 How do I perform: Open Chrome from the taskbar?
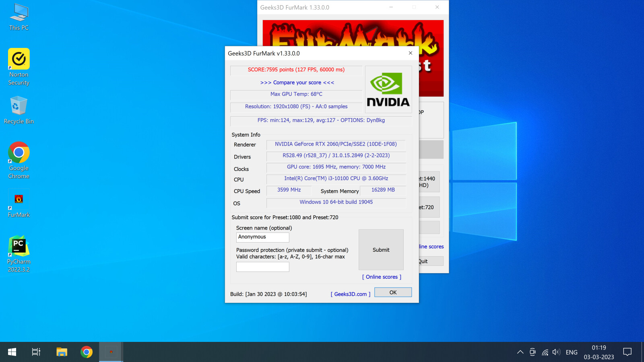click(x=86, y=352)
